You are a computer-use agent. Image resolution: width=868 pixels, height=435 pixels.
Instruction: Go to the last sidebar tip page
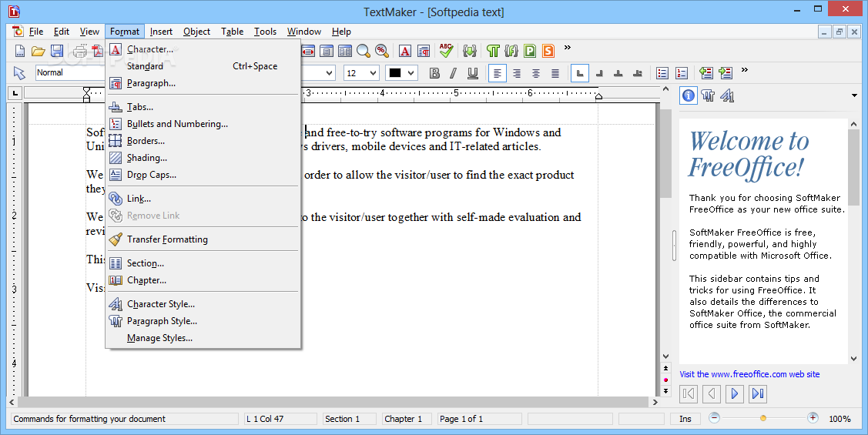(758, 393)
